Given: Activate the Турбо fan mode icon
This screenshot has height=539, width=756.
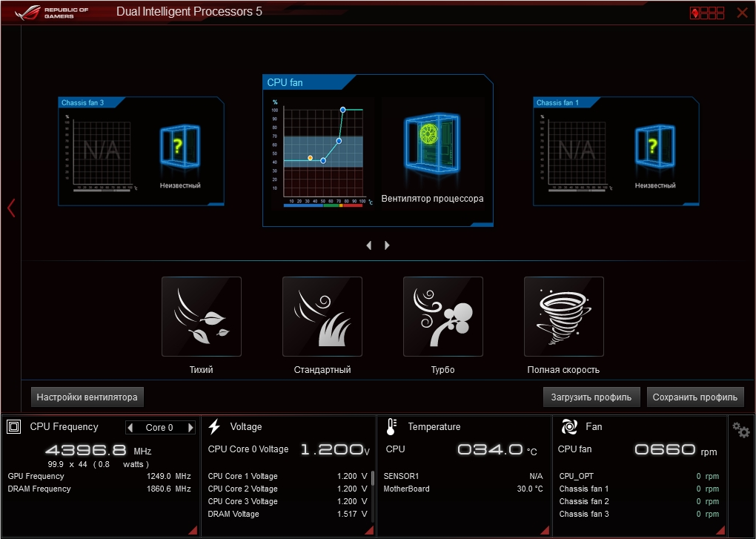Looking at the screenshot, I should [x=443, y=317].
